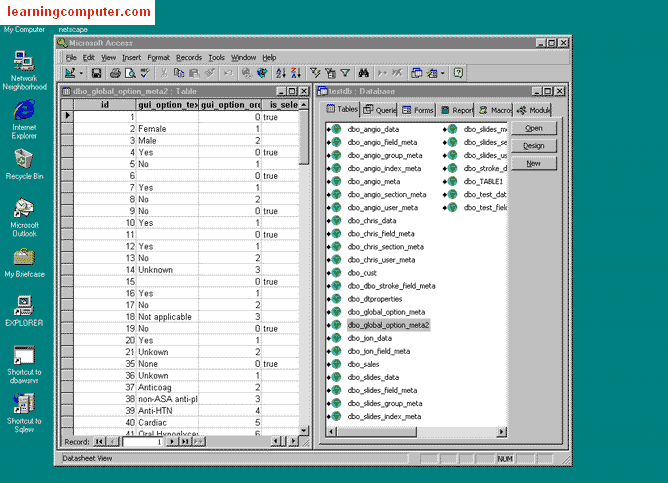The image size is (668, 483).
Task: Go to last record navigation button
Action: 185,442
